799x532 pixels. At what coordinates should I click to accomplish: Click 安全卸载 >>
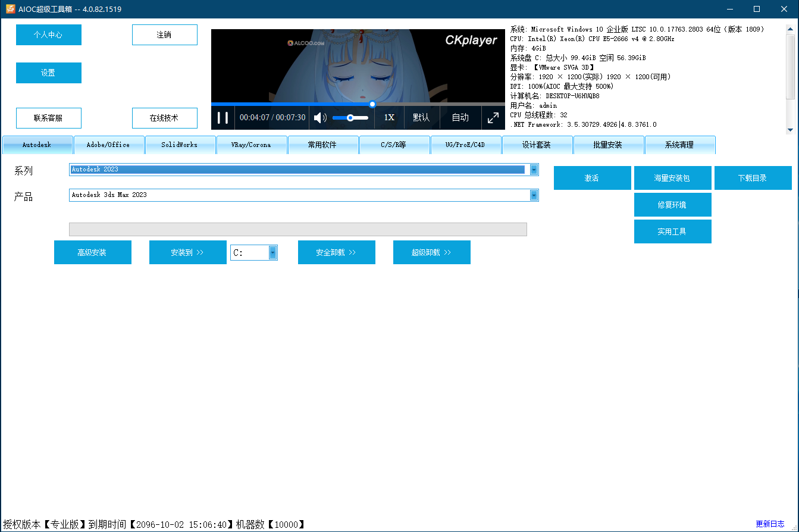click(x=336, y=252)
